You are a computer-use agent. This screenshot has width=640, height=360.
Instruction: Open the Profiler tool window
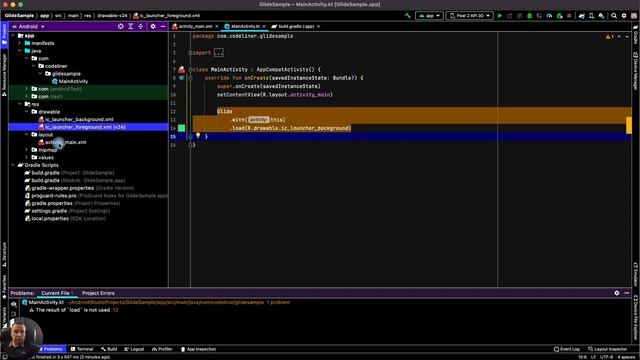point(162,349)
